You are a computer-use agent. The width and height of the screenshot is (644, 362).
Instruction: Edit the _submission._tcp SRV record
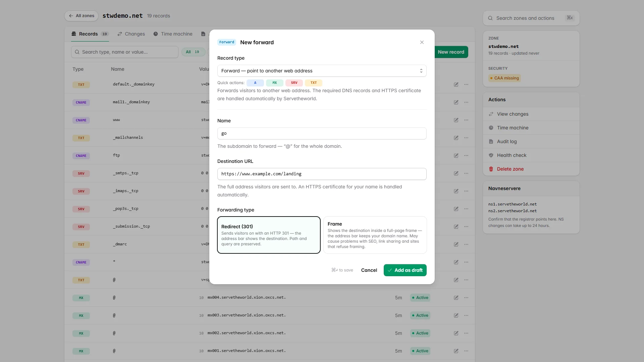coord(456,227)
